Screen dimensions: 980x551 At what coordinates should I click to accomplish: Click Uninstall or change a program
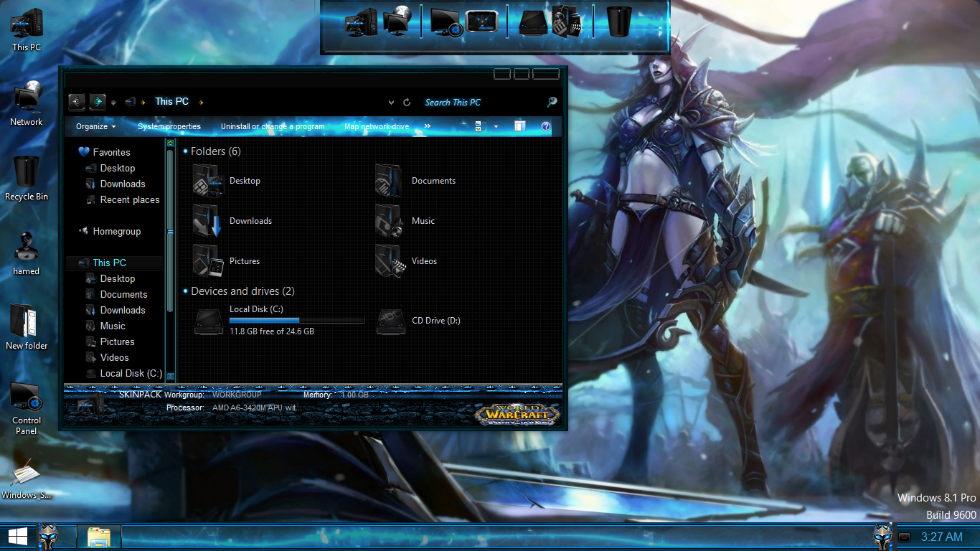pos(273,127)
